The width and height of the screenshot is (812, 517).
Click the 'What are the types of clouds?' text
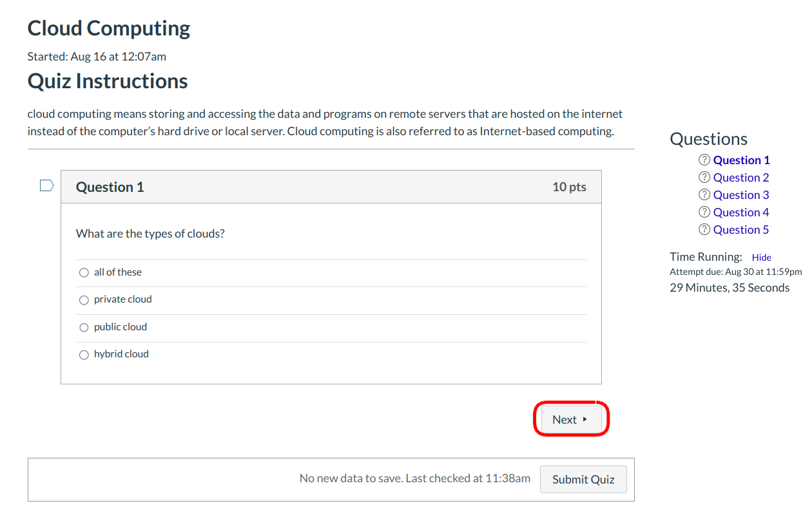click(150, 234)
